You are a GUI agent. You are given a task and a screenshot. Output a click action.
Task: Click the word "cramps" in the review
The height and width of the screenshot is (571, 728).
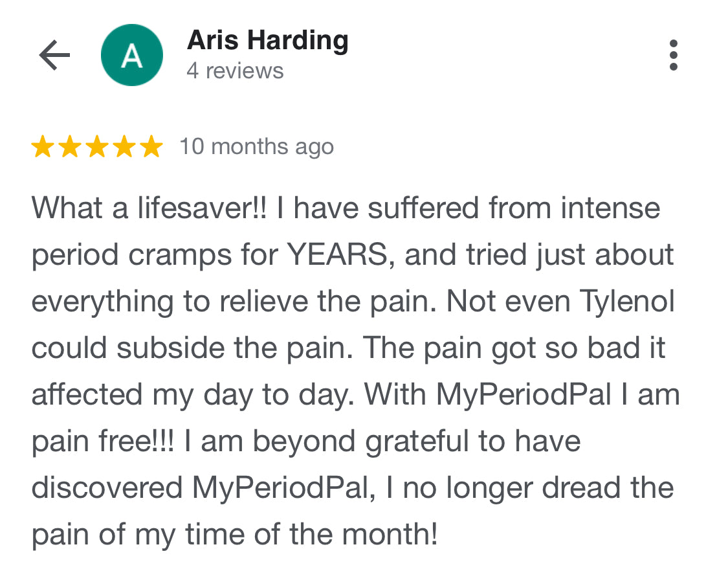click(x=170, y=255)
